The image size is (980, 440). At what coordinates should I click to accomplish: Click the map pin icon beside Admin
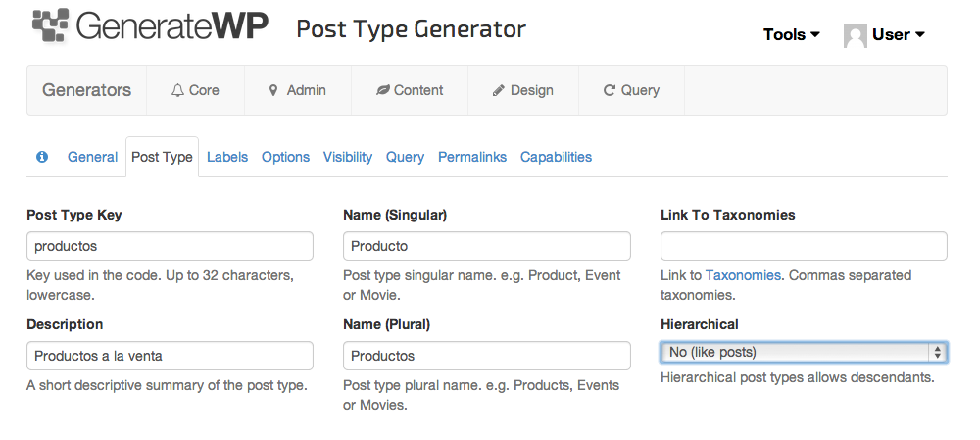click(273, 90)
